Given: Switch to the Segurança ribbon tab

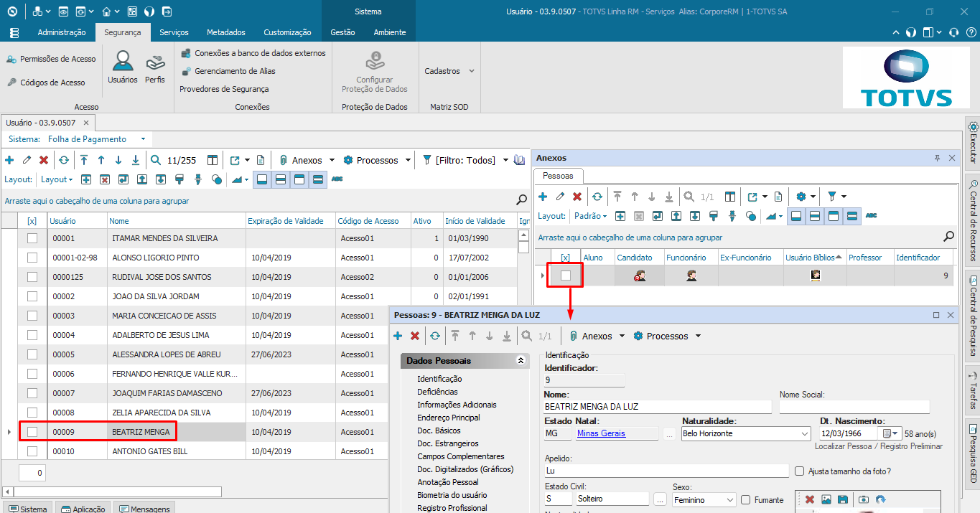Looking at the screenshot, I should pyautogui.click(x=123, y=32).
